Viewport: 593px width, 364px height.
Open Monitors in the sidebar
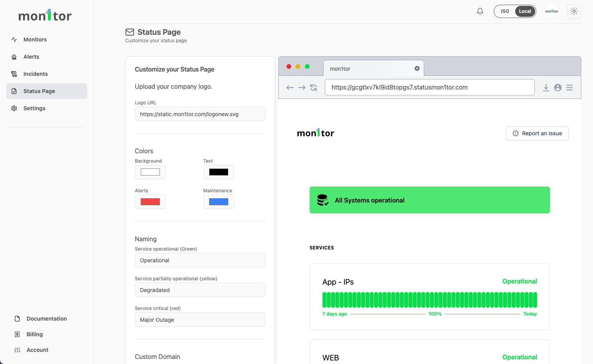point(47,39)
